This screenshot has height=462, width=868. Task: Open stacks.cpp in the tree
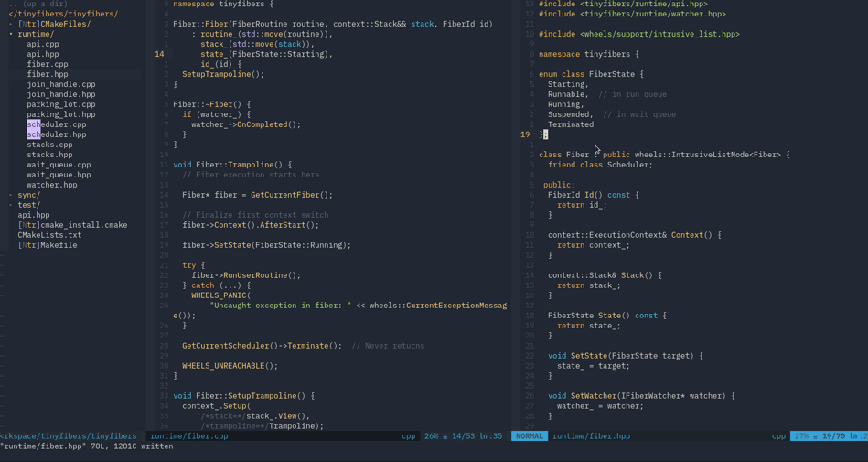[x=49, y=145]
